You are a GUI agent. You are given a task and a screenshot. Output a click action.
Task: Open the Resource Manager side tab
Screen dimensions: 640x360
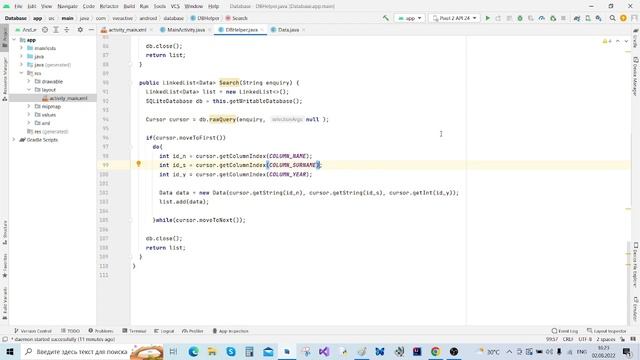(4, 78)
